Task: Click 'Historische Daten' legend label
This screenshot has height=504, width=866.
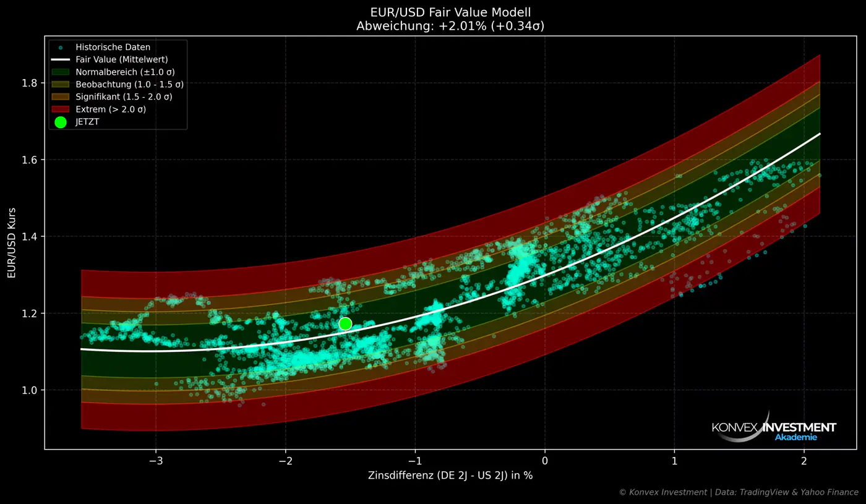Action: point(113,47)
